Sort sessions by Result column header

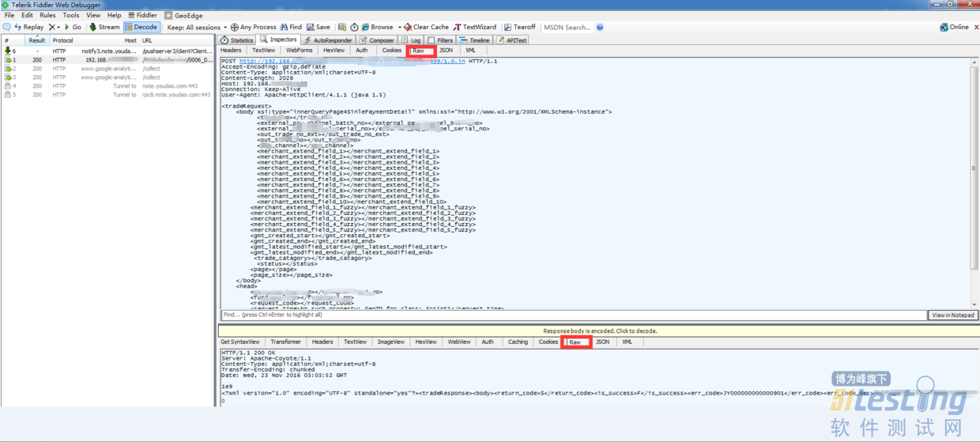pyautogui.click(x=37, y=40)
